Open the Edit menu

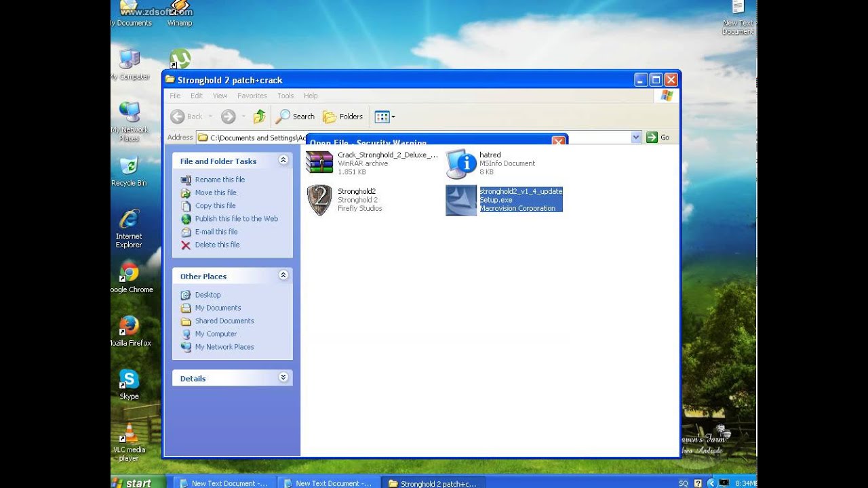(x=197, y=96)
